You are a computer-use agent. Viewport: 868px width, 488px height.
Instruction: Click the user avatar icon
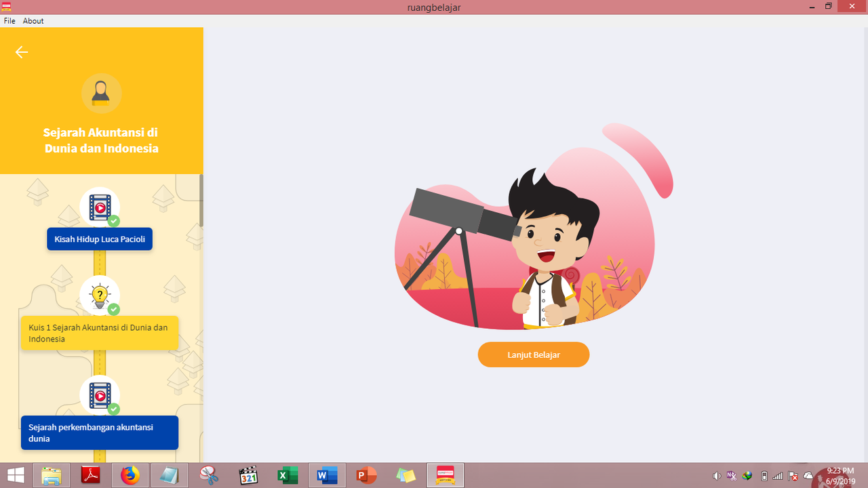coord(101,93)
